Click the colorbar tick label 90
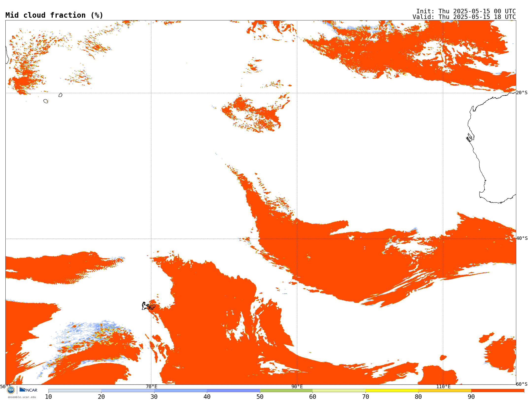This screenshot has width=532, height=400. point(471,397)
